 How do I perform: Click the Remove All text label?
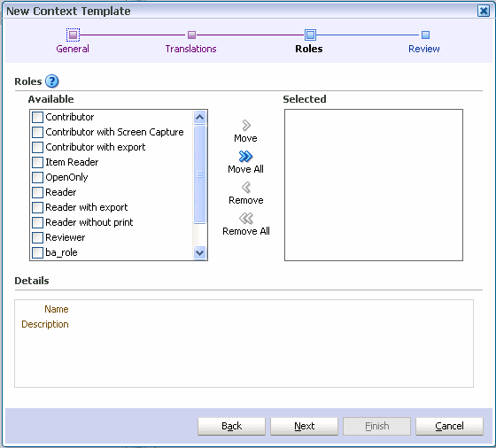coord(246,231)
